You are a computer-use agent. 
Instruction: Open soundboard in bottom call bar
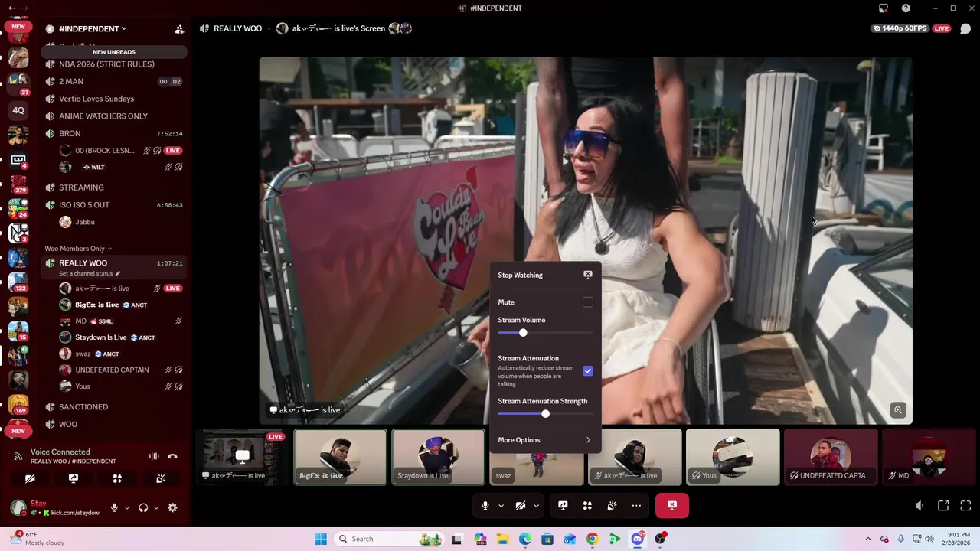[612, 505]
